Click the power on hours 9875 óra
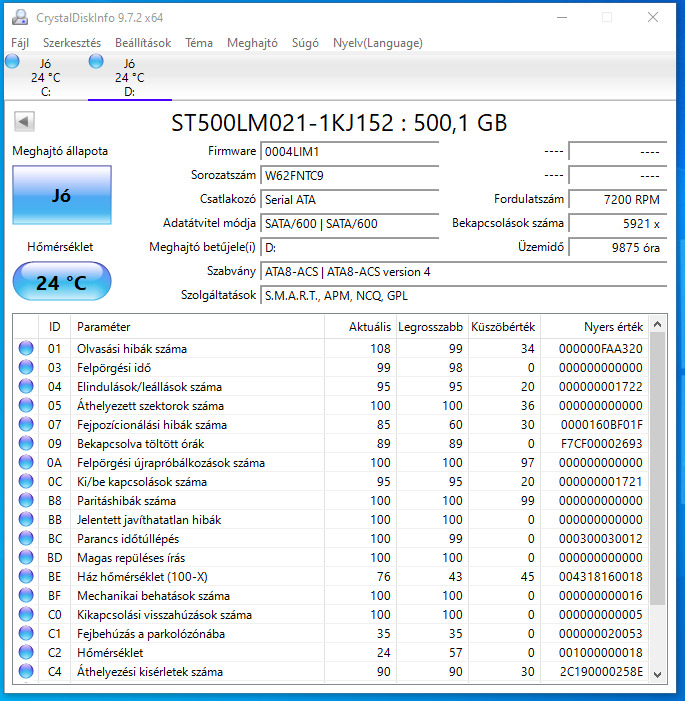Screen dimensions: 685x701 click(617, 247)
